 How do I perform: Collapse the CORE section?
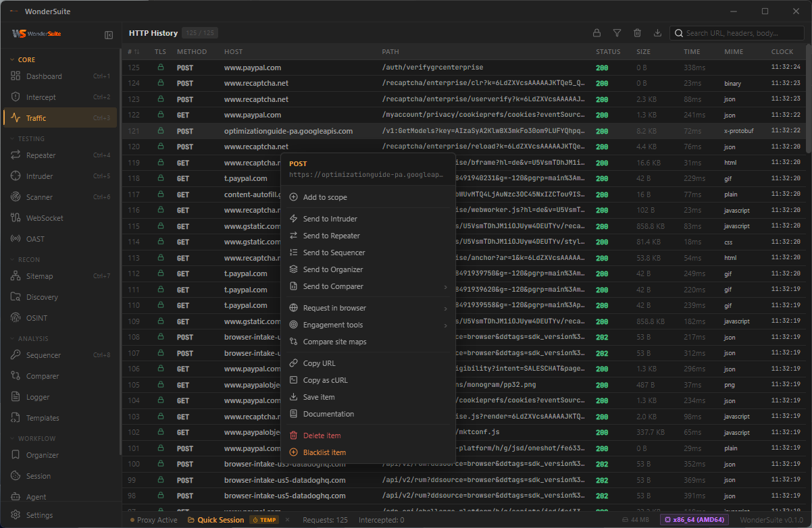22,59
